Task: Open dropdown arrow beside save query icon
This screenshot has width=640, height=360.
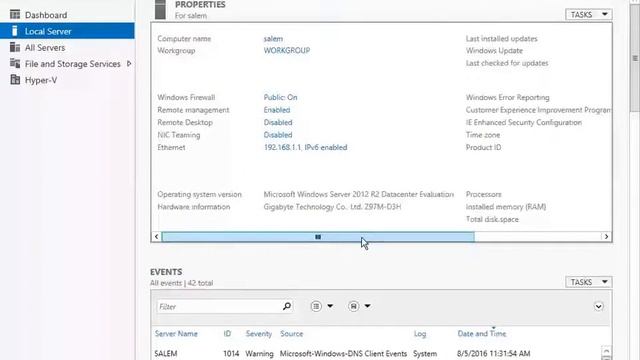Action: (367, 306)
